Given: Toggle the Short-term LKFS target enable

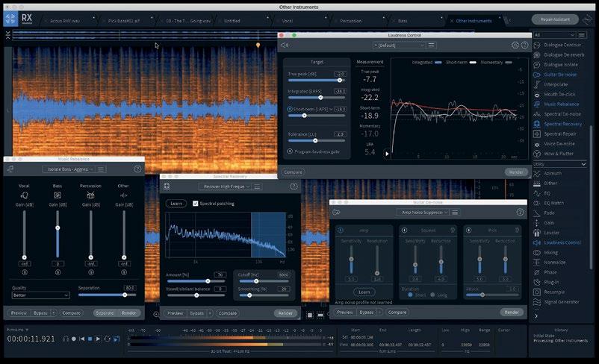Looking at the screenshot, I should pyautogui.click(x=290, y=109).
